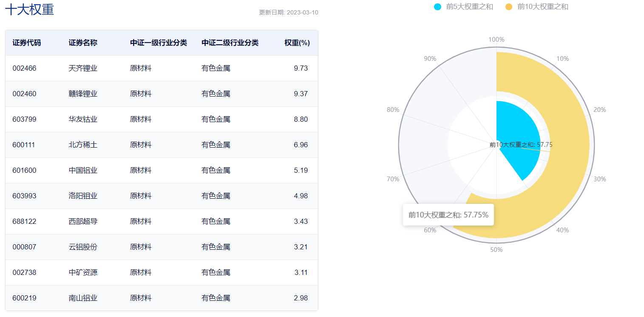This screenshot has height=317, width=644.
Task: Click the 中证一级行业分类 column header
Action: [159, 43]
